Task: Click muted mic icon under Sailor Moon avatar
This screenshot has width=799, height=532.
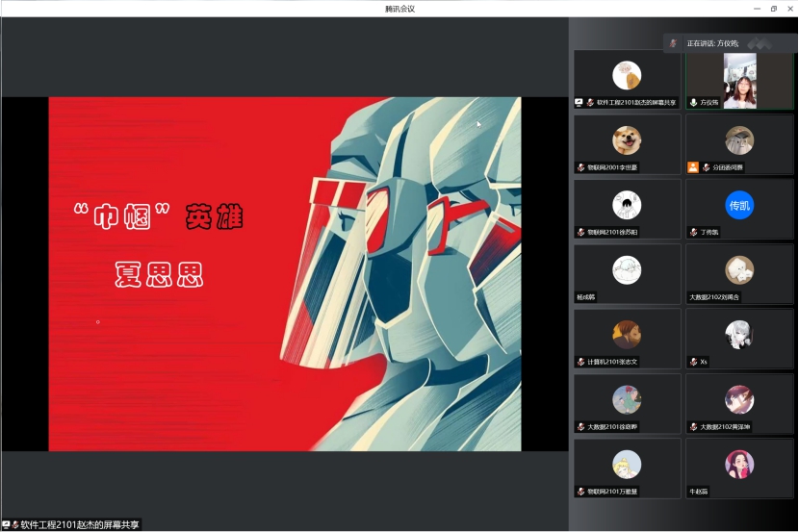Action: [x=580, y=492]
